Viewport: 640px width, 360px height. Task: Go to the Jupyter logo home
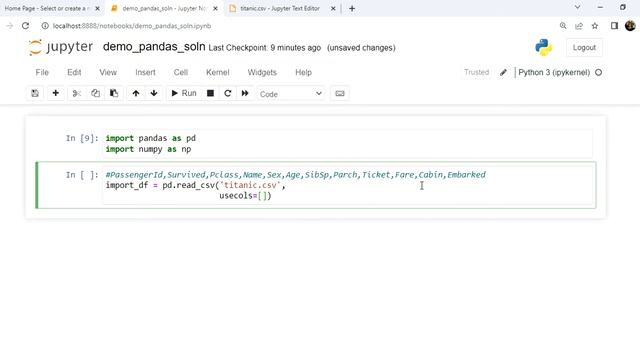61,47
